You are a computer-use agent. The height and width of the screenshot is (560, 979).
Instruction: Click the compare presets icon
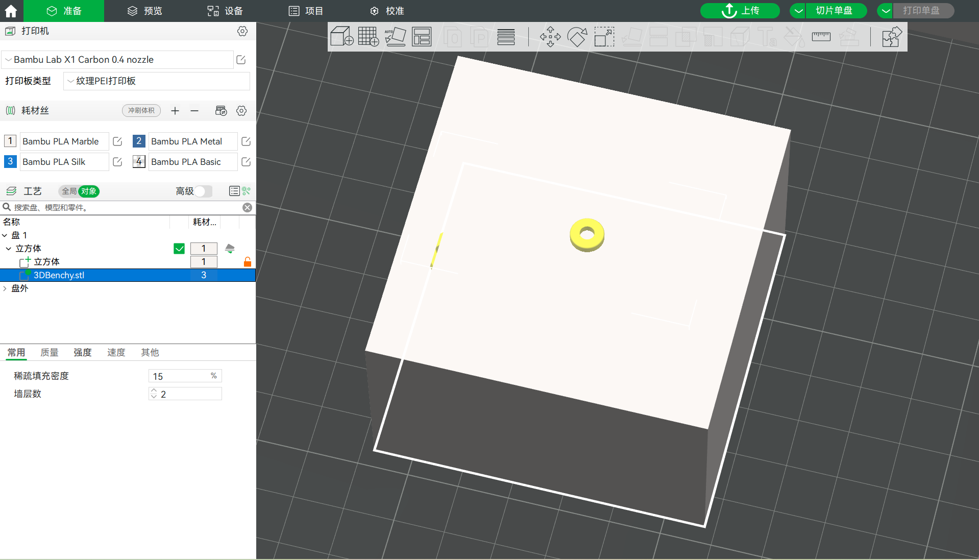[247, 191]
